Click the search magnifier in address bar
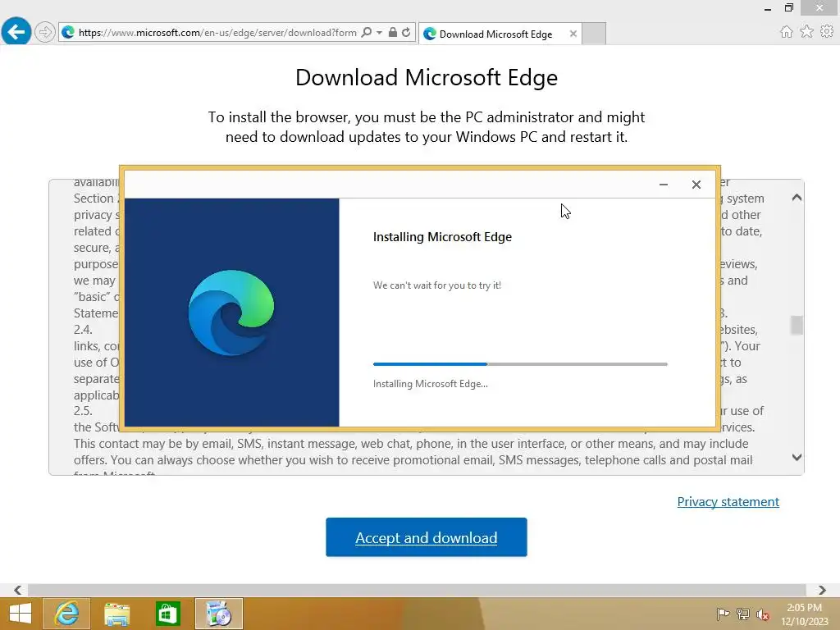The height and width of the screenshot is (630, 840). coord(367,32)
